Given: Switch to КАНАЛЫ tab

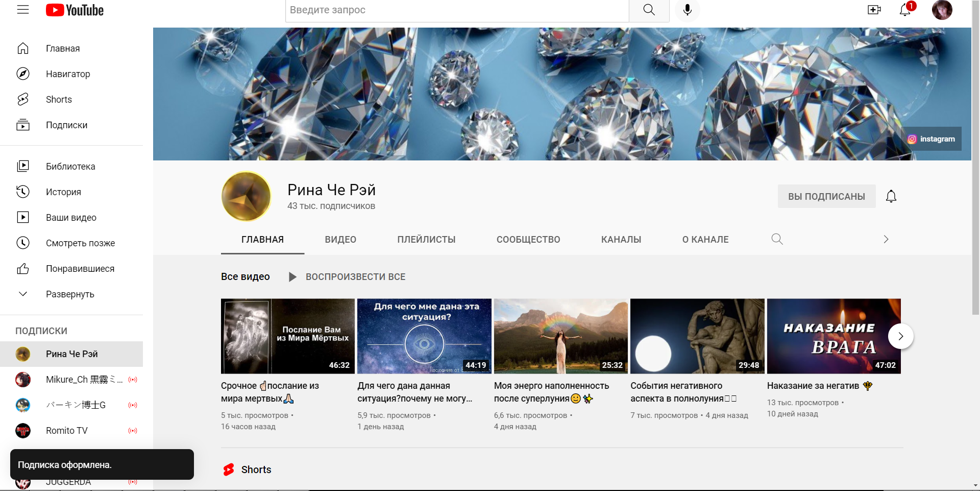Looking at the screenshot, I should click(621, 240).
